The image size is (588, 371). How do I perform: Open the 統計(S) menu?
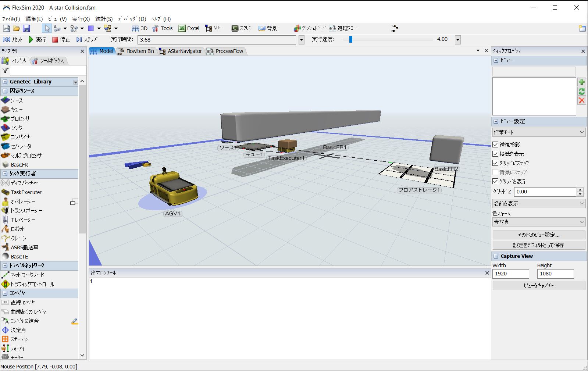tap(104, 19)
